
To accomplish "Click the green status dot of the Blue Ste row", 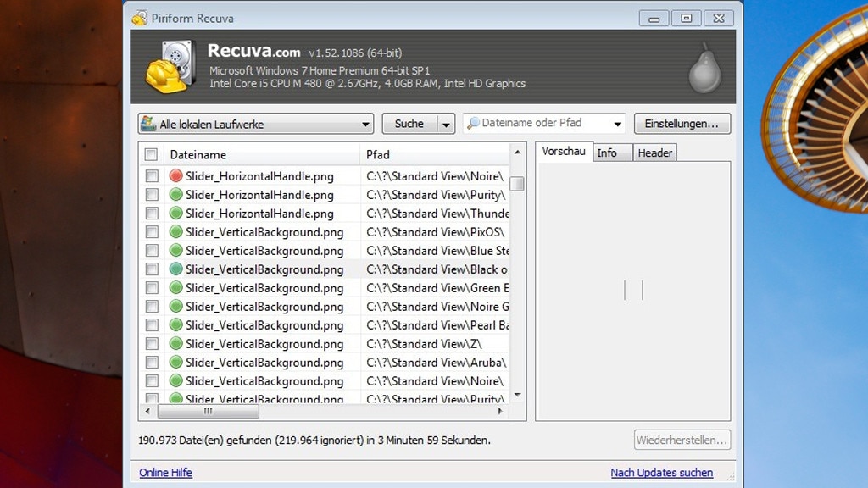I will coord(176,251).
